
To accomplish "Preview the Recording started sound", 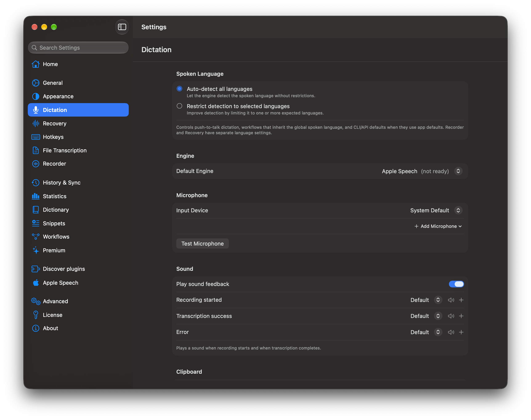I will (x=451, y=300).
